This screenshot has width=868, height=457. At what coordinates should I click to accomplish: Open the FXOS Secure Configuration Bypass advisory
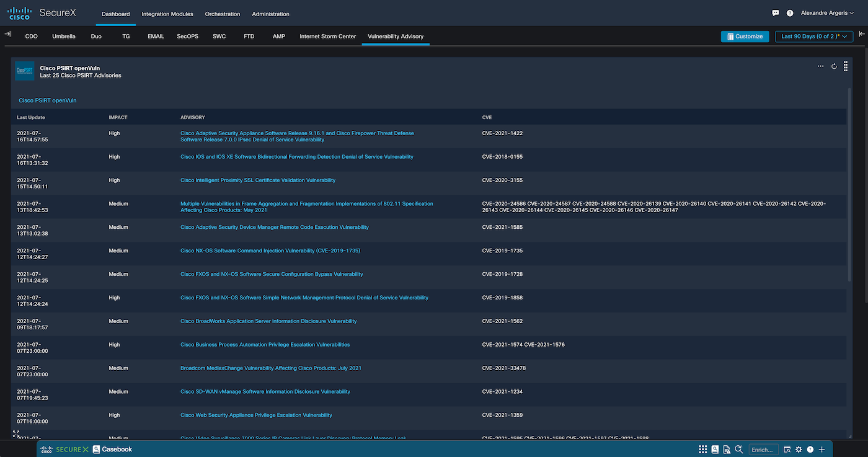272,274
